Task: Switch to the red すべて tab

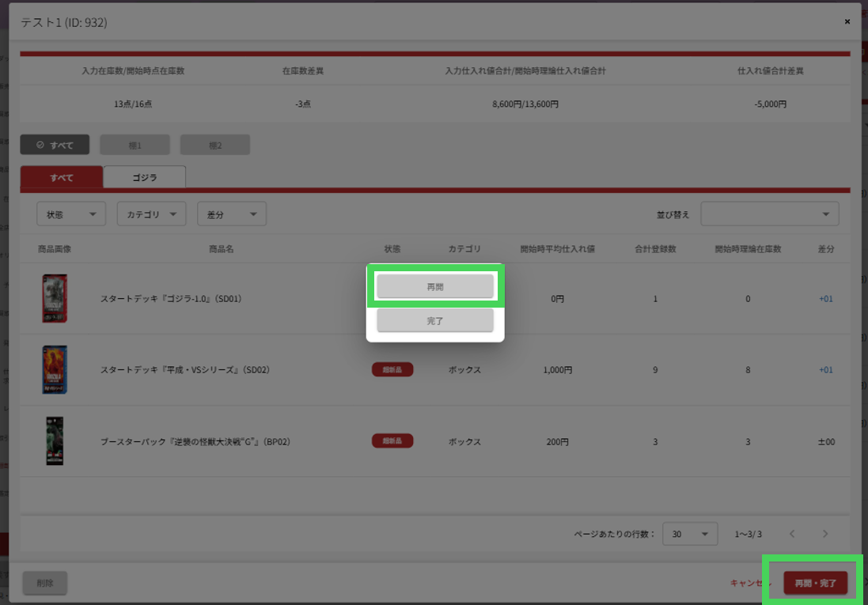Action: pyautogui.click(x=62, y=177)
